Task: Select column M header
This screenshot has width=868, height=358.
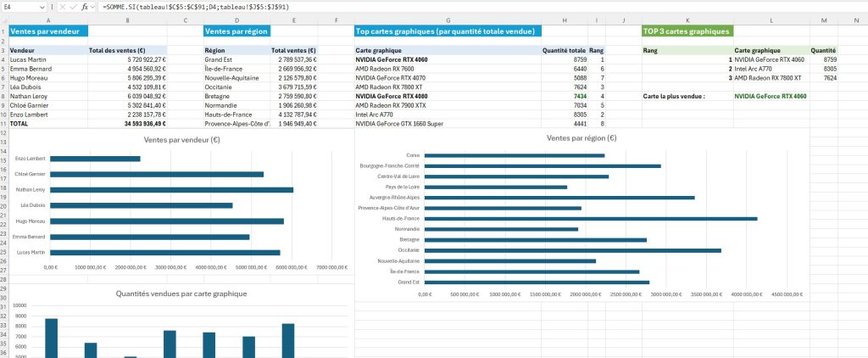Action: pos(824,20)
